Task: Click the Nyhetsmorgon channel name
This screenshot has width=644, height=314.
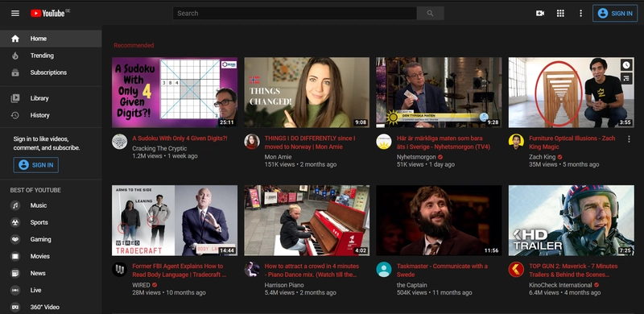Action: pyautogui.click(x=416, y=157)
